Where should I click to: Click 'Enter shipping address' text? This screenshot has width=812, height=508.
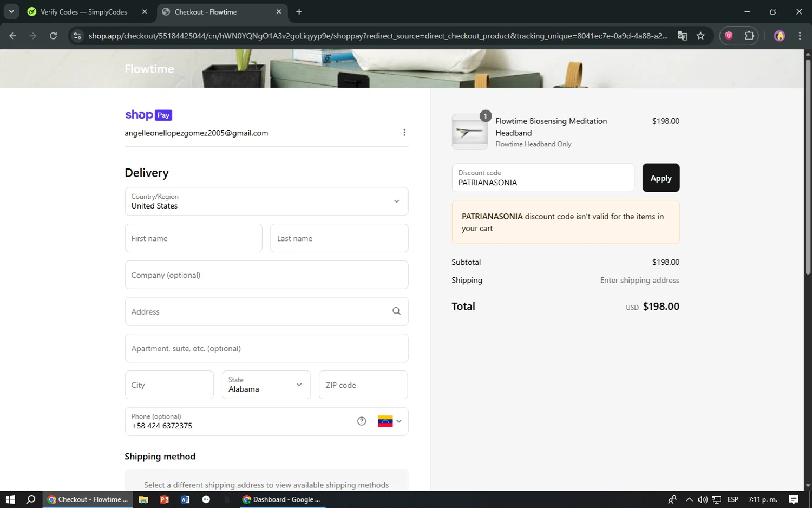click(x=639, y=281)
